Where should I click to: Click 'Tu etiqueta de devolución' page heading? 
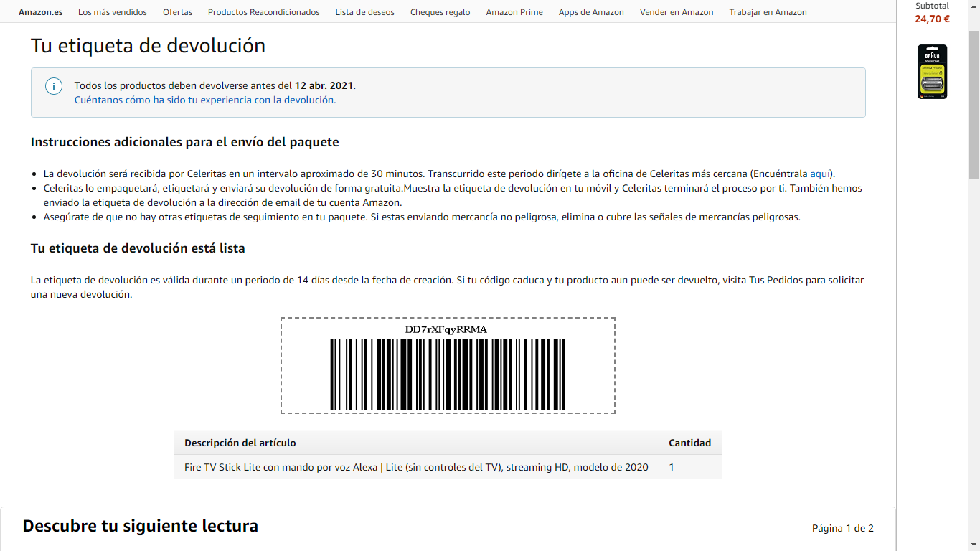(148, 46)
